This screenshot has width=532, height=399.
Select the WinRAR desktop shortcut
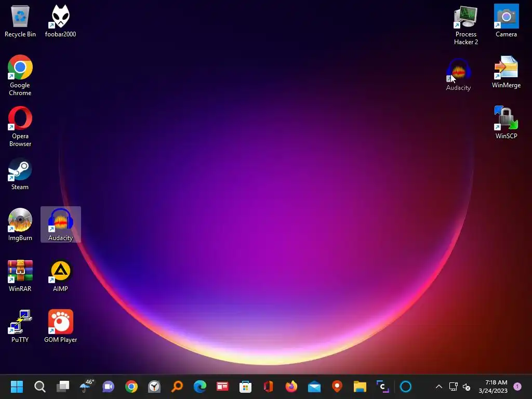coord(20,276)
